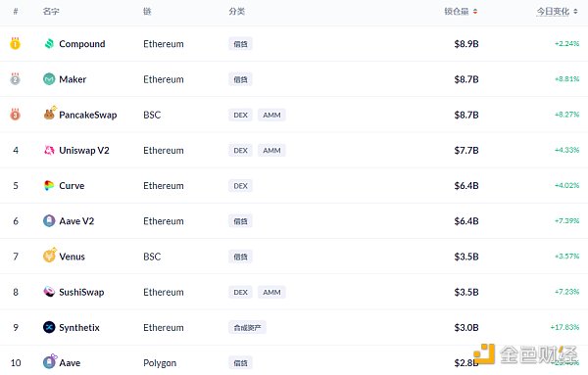Screen dimensions: 588x375
Task: Click the Aave V2 ghost icon
Action: pos(49,220)
